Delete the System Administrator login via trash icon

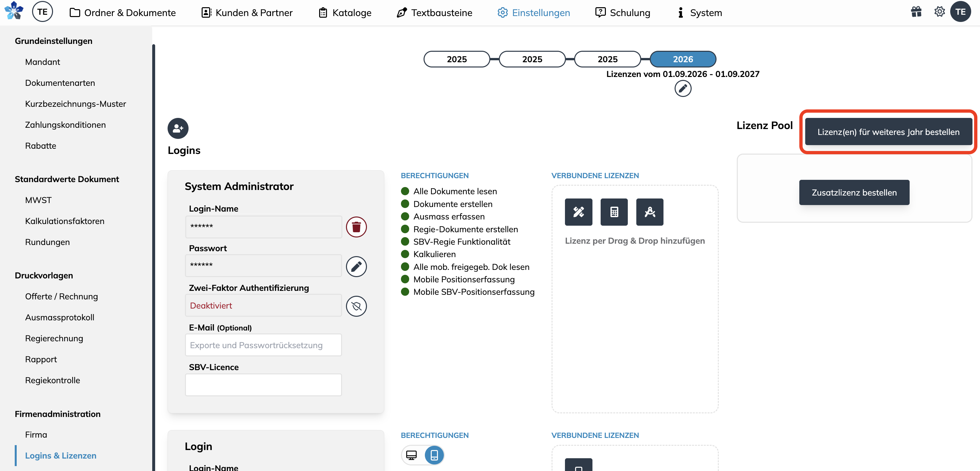point(356,227)
